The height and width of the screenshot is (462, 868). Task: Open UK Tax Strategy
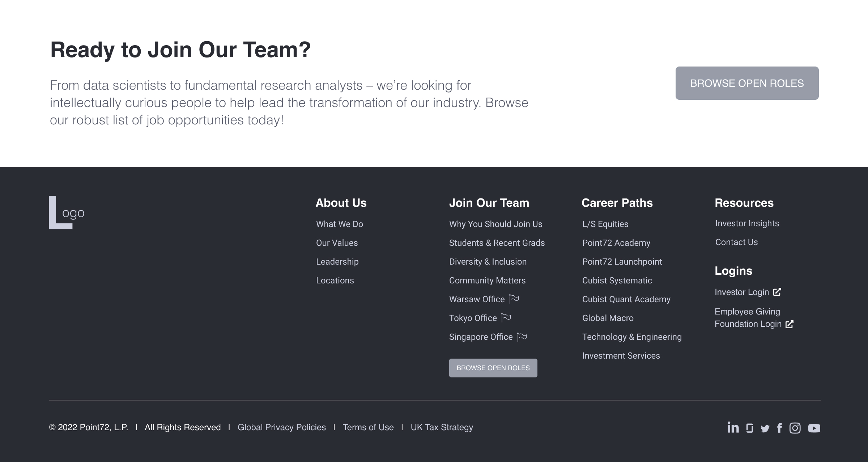pyautogui.click(x=442, y=427)
